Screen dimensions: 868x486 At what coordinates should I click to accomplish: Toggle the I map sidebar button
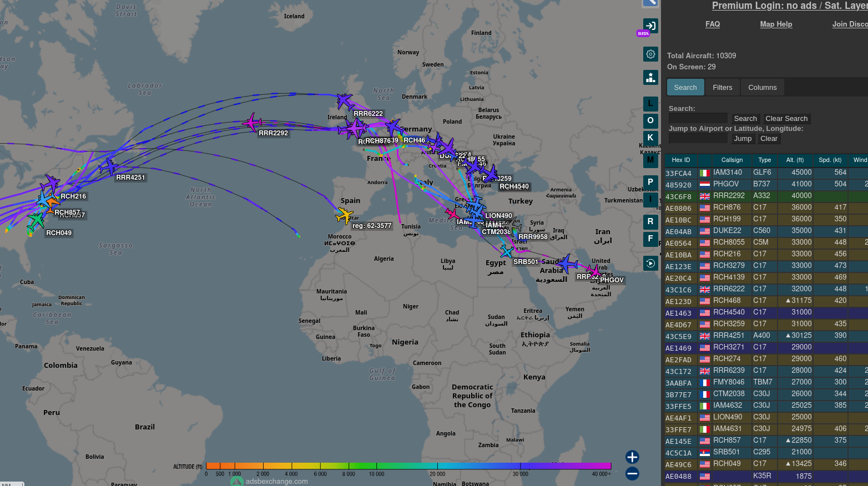tap(650, 200)
